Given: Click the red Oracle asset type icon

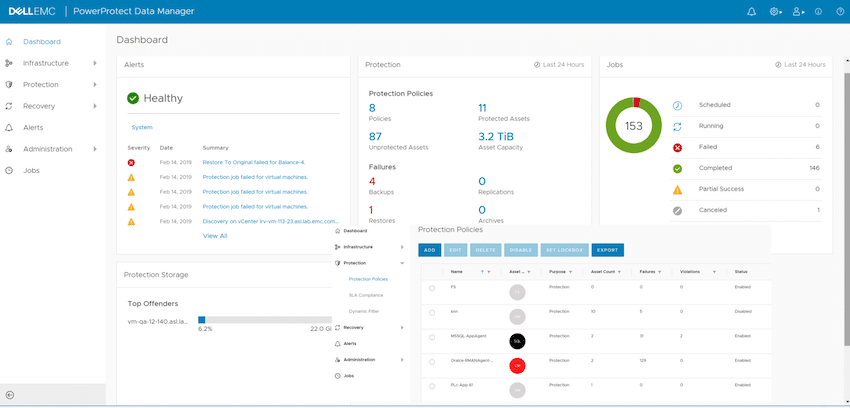Looking at the screenshot, I should 517,366.
